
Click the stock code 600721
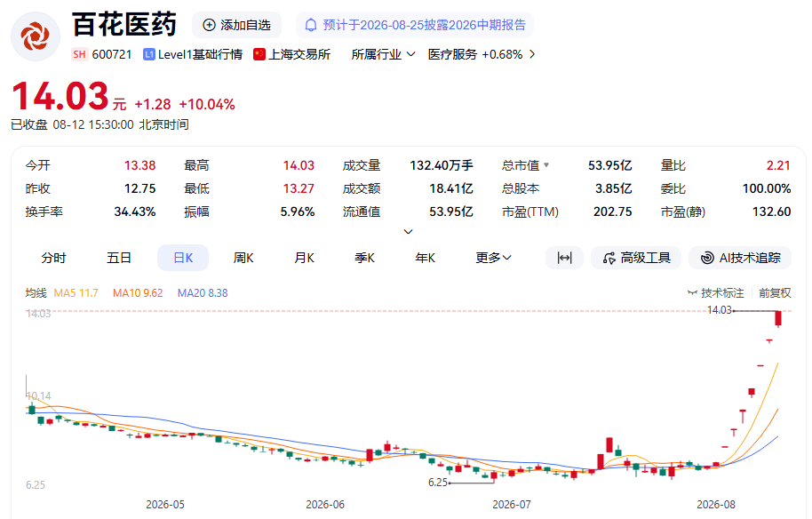(112, 54)
